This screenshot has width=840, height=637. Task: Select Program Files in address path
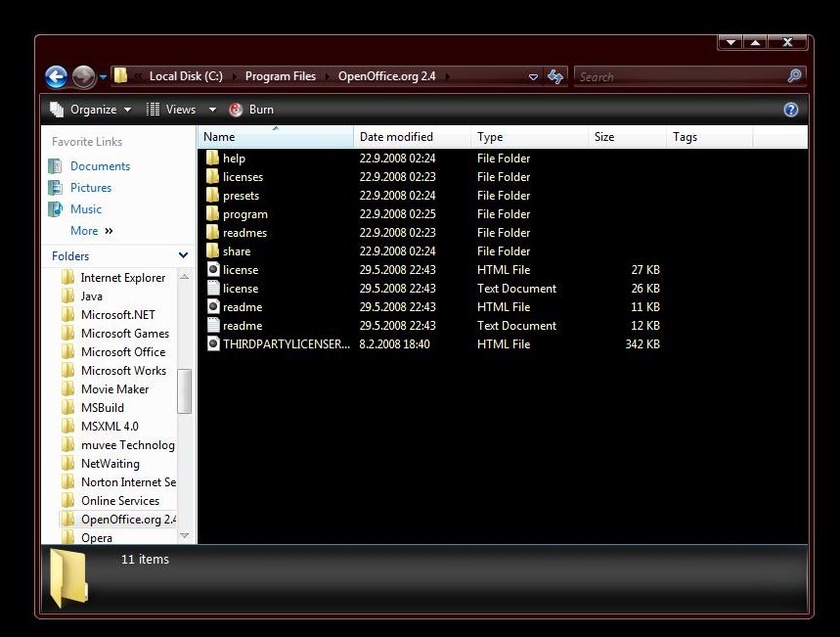(x=281, y=76)
